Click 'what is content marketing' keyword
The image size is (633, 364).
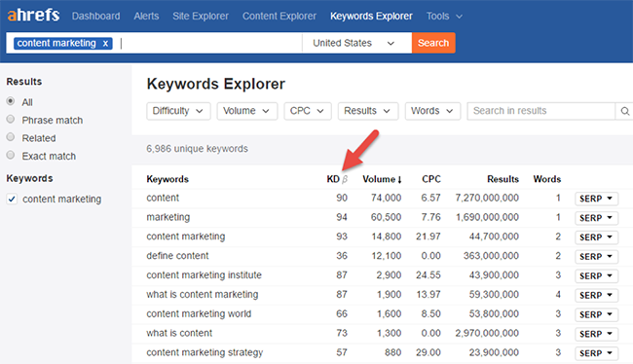click(x=203, y=295)
